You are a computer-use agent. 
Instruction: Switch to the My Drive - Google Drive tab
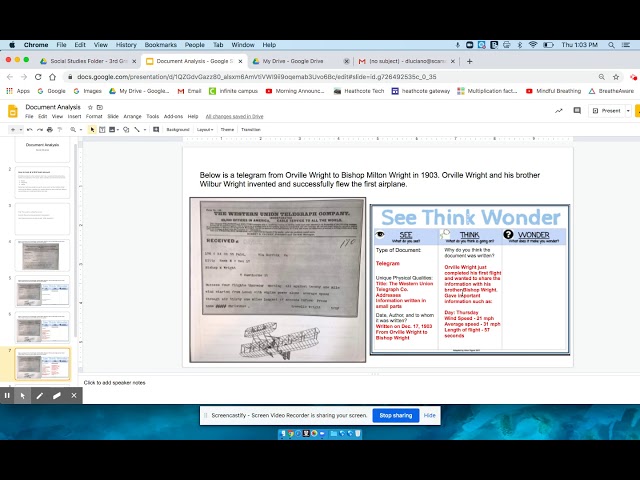pos(300,61)
